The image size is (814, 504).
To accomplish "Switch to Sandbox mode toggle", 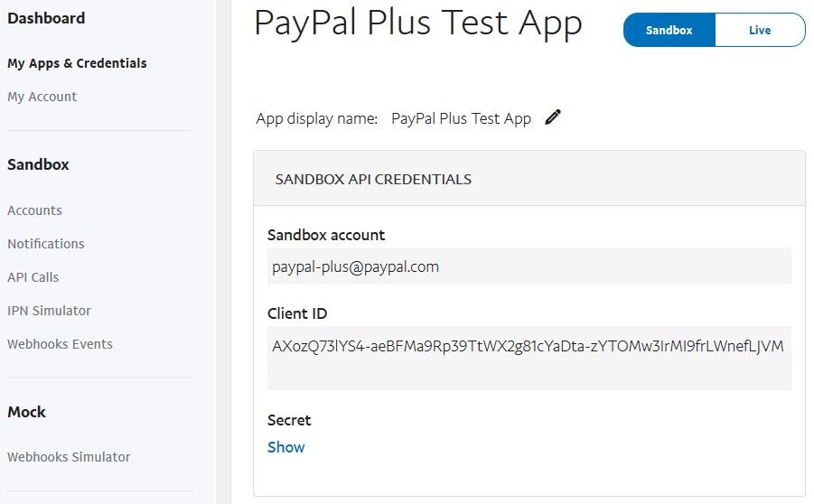I will pos(669,30).
